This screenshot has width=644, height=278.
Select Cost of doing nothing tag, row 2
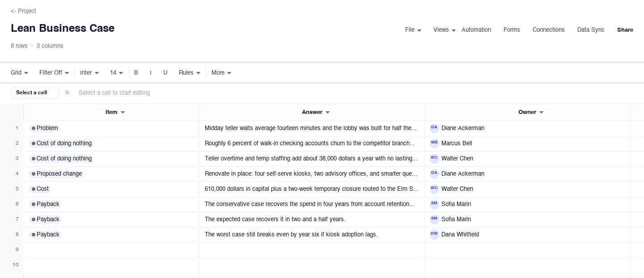click(x=61, y=143)
